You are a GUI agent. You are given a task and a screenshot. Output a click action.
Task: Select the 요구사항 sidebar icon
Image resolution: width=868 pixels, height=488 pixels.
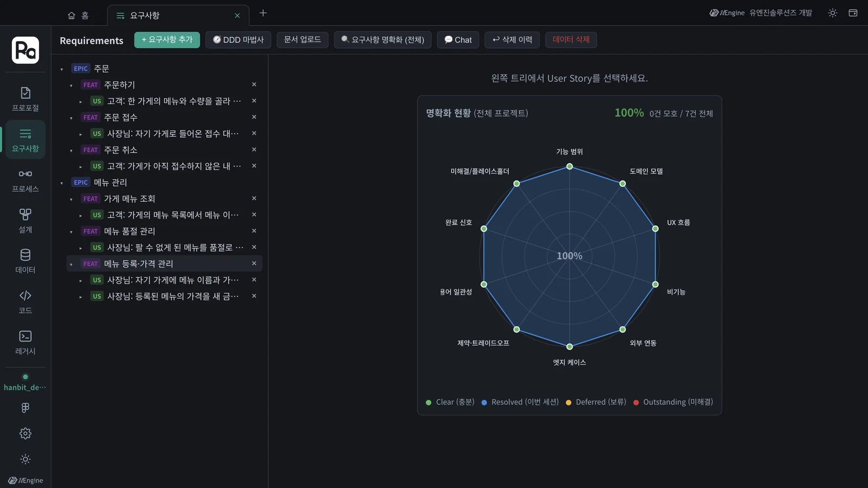pyautogui.click(x=25, y=139)
